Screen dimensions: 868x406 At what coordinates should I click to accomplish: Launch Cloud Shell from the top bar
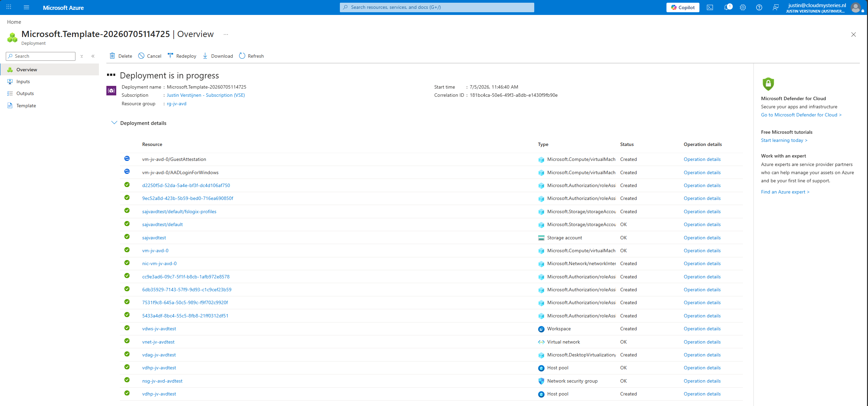coord(710,7)
